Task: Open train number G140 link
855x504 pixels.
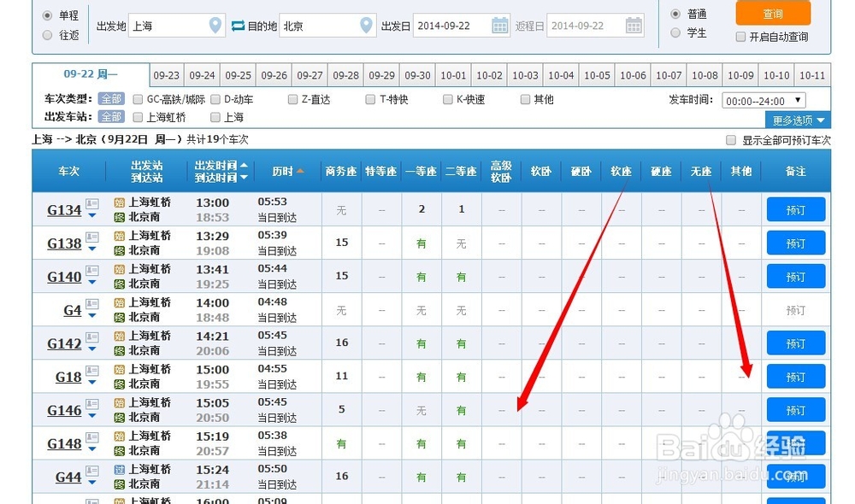Action: click(x=64, y=278)
